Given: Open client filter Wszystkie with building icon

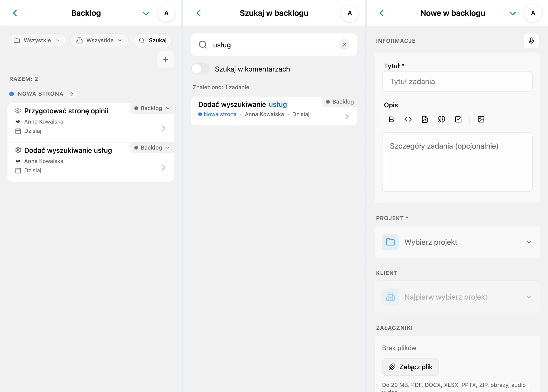Looking at the screenshot, I should coord(99,40).
